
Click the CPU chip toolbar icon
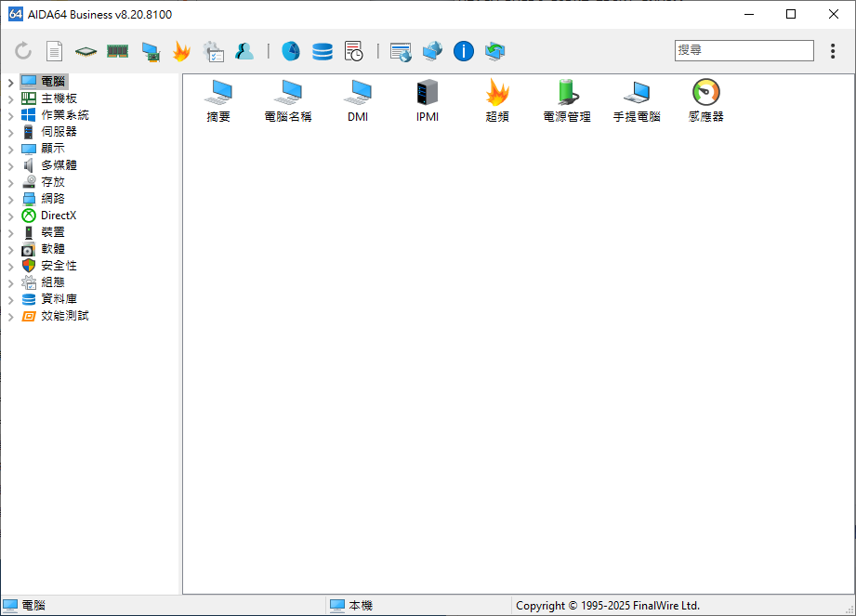(86, 51)
